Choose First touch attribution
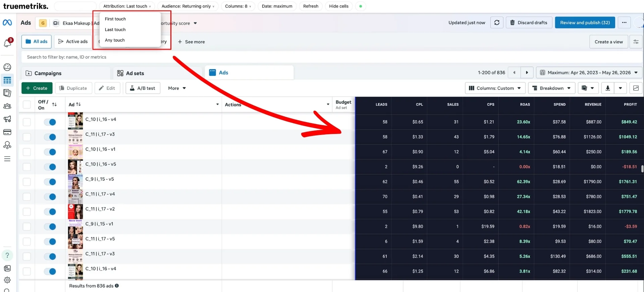The height and width of the screenshot is (292, 644). (115, 19)
